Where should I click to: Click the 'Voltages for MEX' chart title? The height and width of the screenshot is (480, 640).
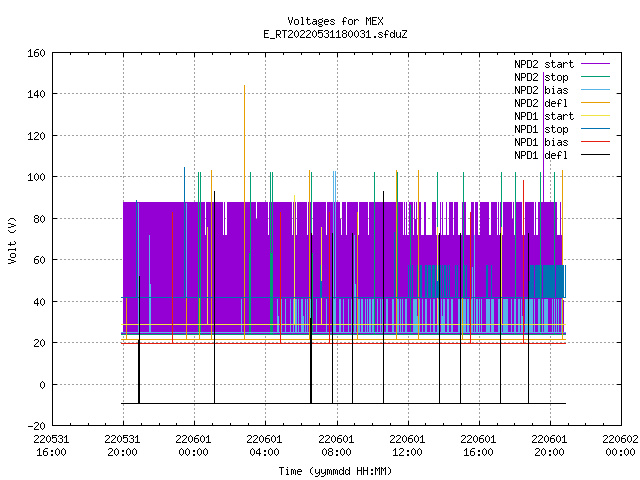point(335,21)
